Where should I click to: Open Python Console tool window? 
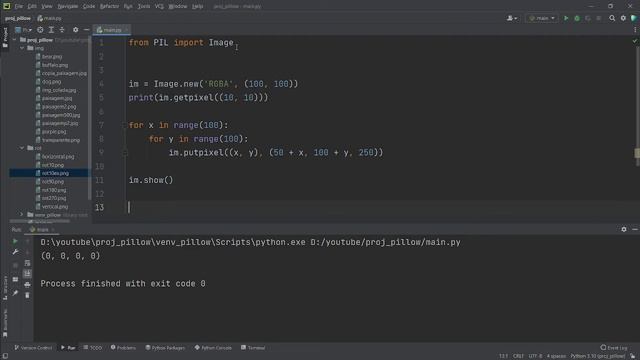click(x=213, y=348)
